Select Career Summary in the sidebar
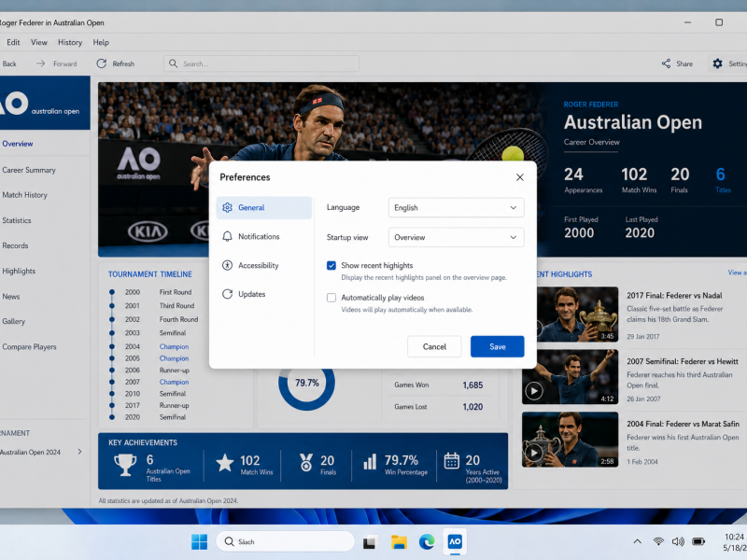The height and width of the screenshot is (560, 747). click(29, 170)
